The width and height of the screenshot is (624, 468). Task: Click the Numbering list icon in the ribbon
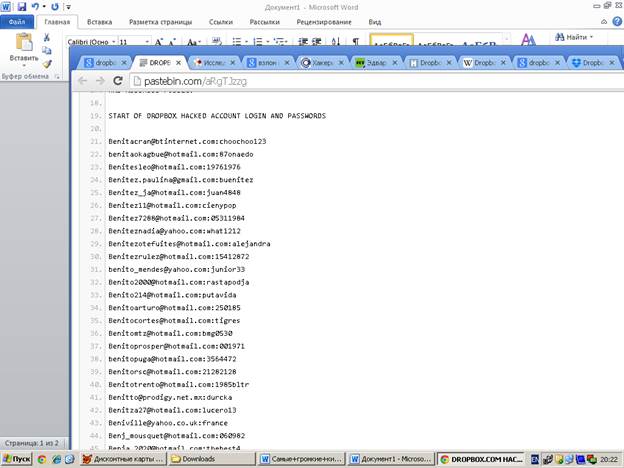[x=259, y=41]
